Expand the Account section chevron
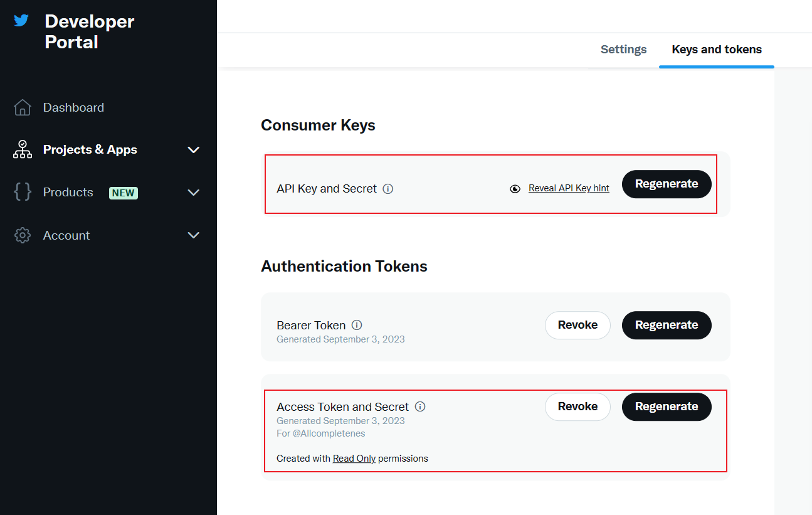Viewport: 812px width, 515px height. pyautogui.click(x=194, y=235)
